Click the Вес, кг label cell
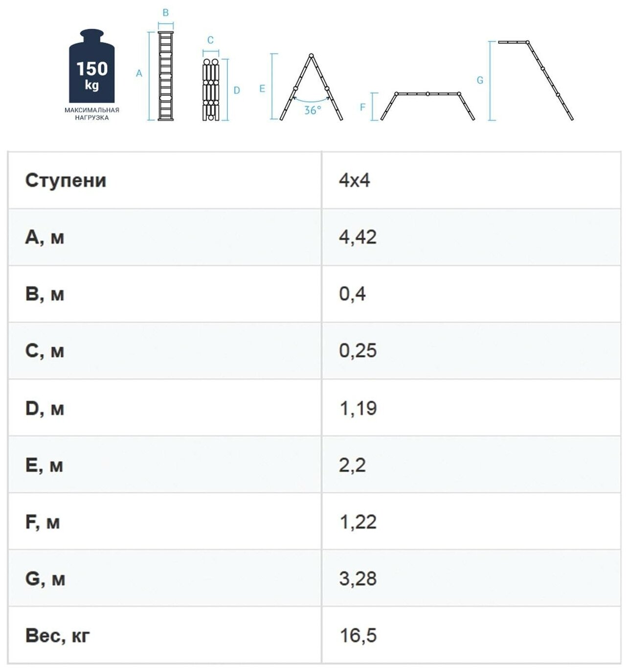Viewport: 628px width, 672px height. point(165,635)
